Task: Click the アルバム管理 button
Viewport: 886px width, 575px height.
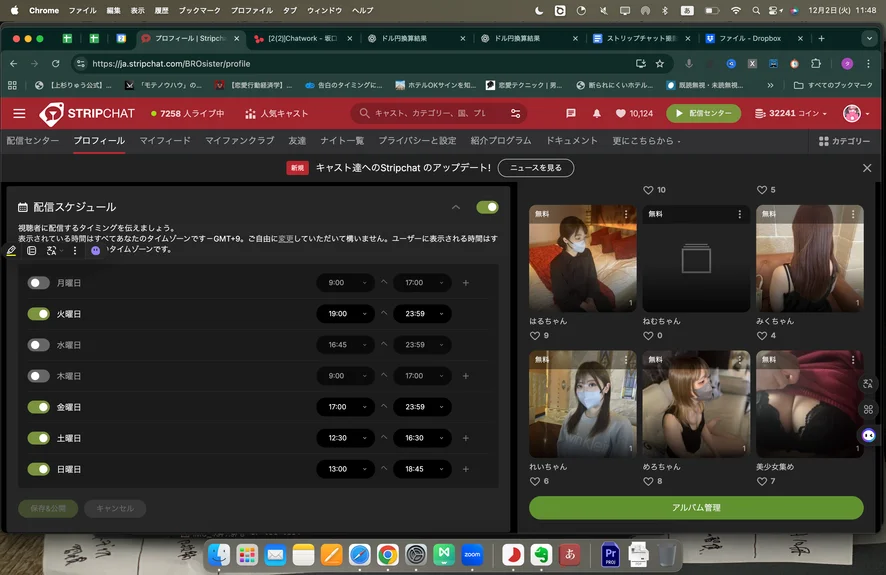Action: pos(696,508)
